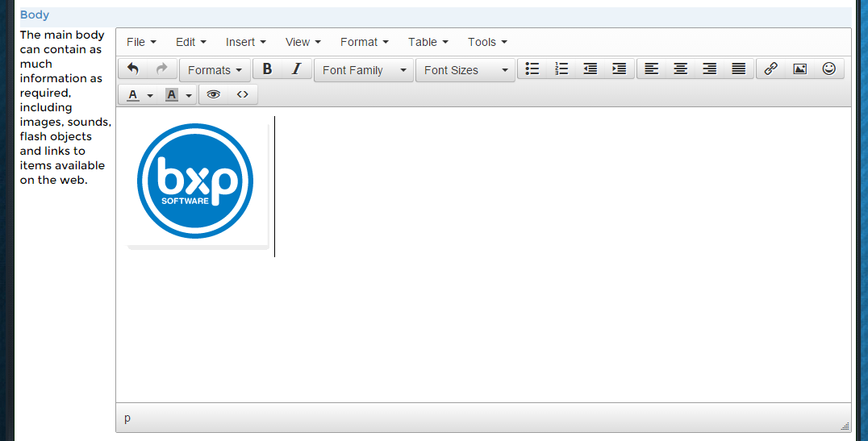This screenshot has height=441, width=868.
Task: Click the Body section heading
Action: pyautogui.click(x=35, y=15)
